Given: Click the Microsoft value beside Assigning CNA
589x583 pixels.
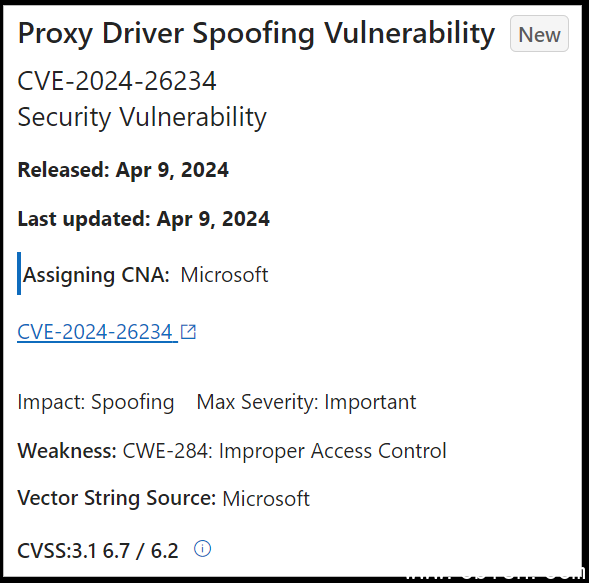Looking at the screenshot, I should 224,275.
